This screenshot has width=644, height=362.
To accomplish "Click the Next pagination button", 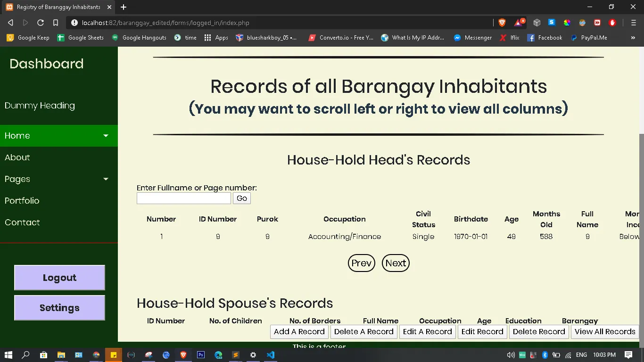I will (x=396, y=263).
